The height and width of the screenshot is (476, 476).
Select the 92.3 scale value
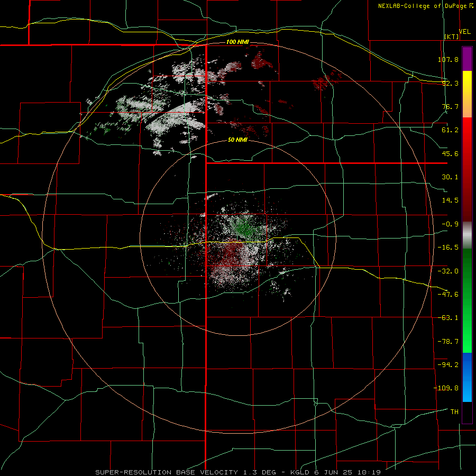[450, 83]
